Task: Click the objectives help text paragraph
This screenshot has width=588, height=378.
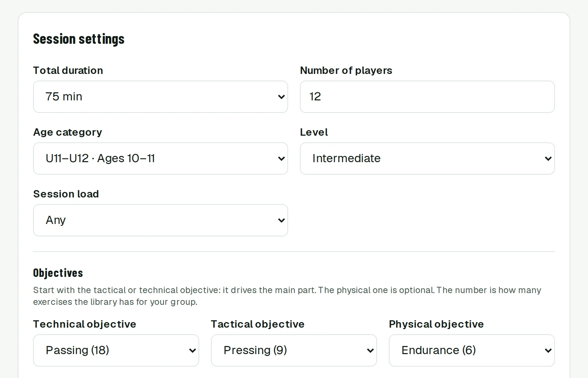Action: [x=287, y=296]
